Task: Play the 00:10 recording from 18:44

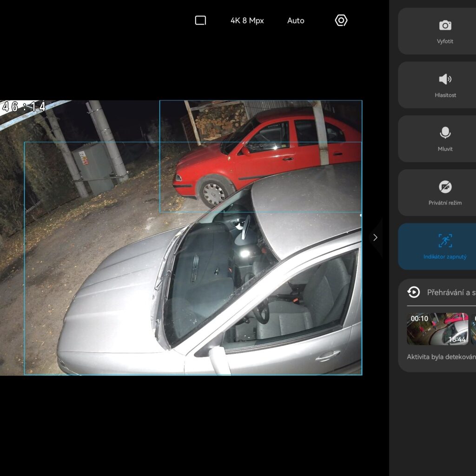Action: click(x=437, y=329)
